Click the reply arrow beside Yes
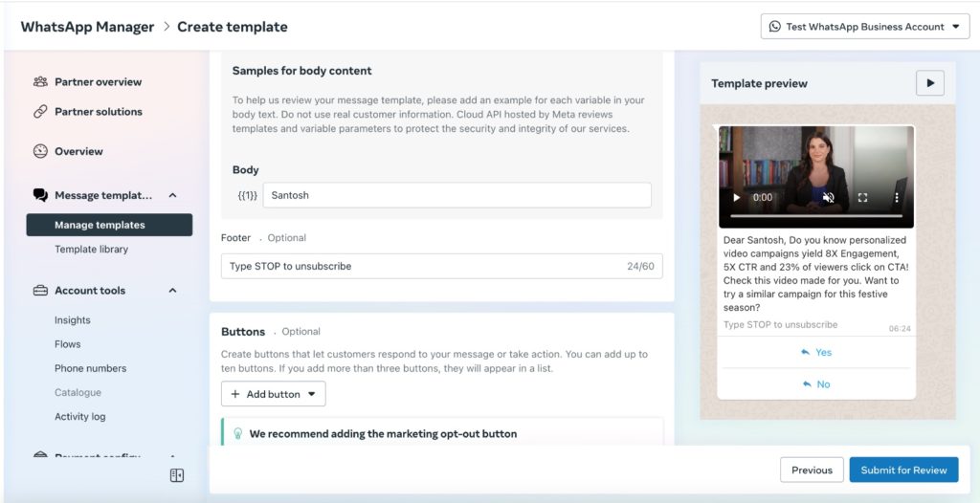980x503 pixels. (805, 353)
